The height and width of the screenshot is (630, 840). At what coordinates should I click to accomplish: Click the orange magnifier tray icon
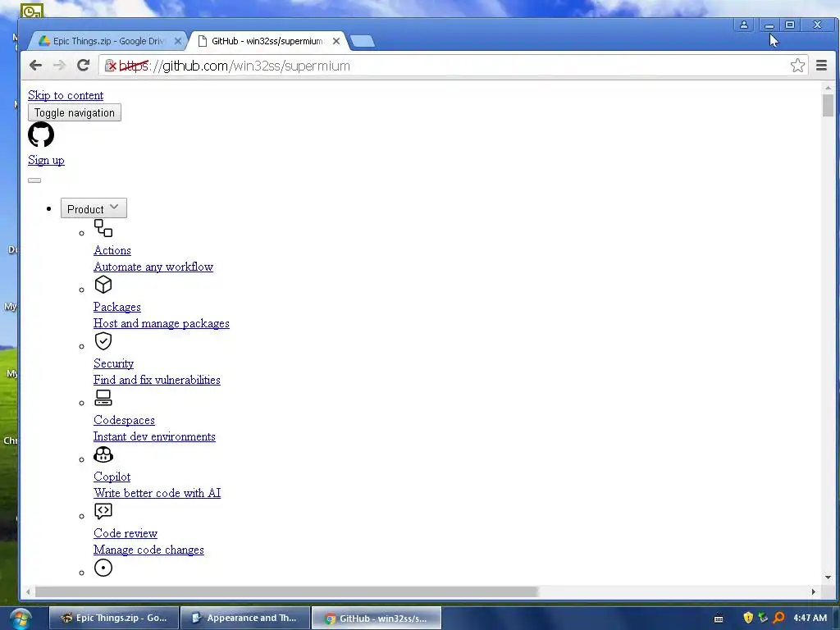coord(779,618)
